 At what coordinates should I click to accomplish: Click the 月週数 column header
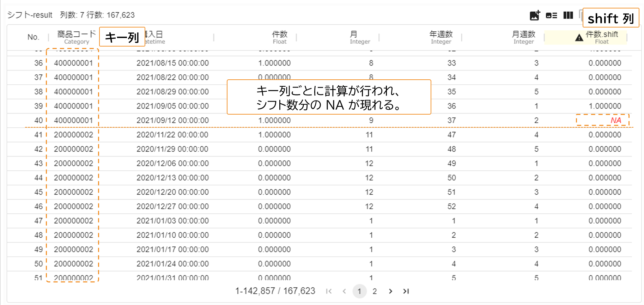pos(523,37)
